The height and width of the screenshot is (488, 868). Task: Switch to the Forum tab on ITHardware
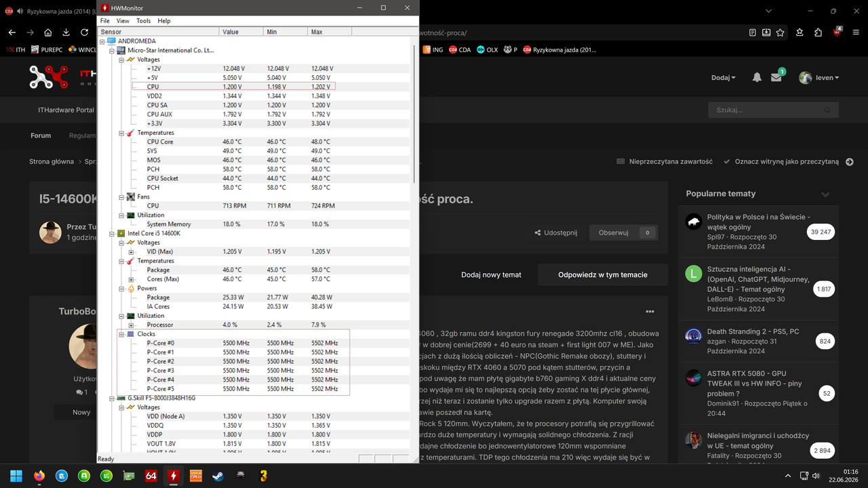(41, 136)
